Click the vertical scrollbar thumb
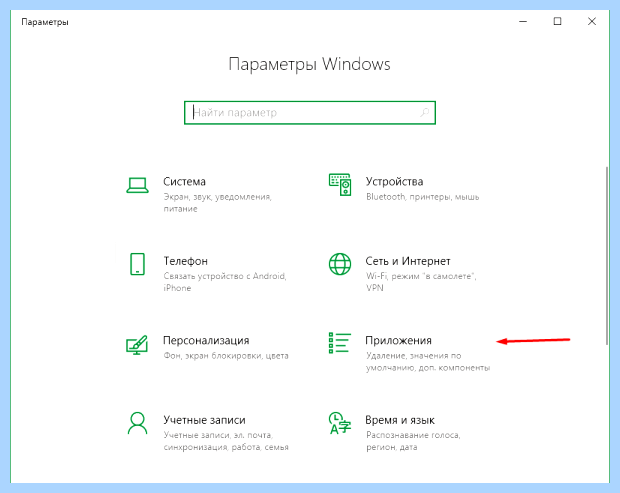This screenshot has height=493, width=620. [607, 256]
